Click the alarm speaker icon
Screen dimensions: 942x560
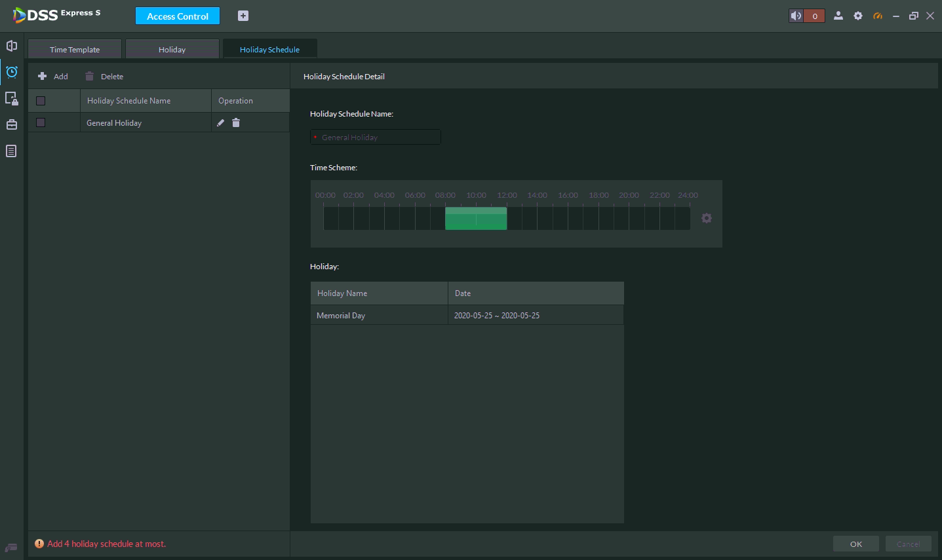pyautogui.click(x=796, y=16)
